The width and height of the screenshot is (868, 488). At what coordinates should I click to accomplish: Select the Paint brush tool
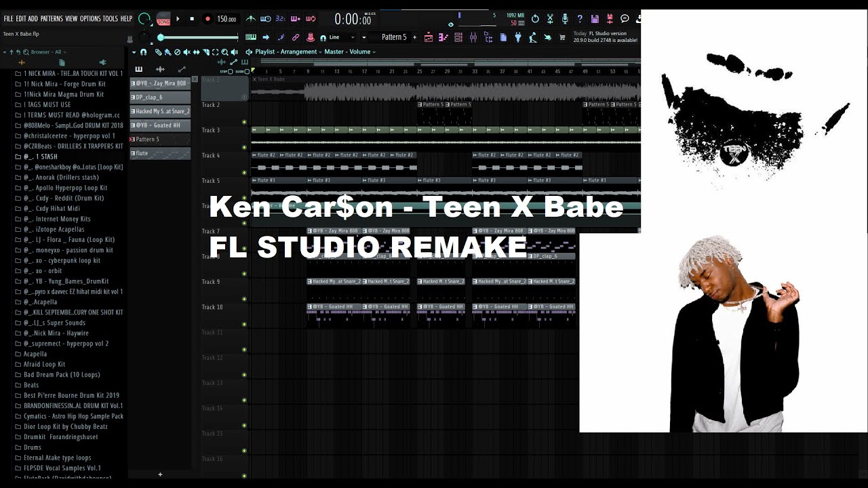168,52
